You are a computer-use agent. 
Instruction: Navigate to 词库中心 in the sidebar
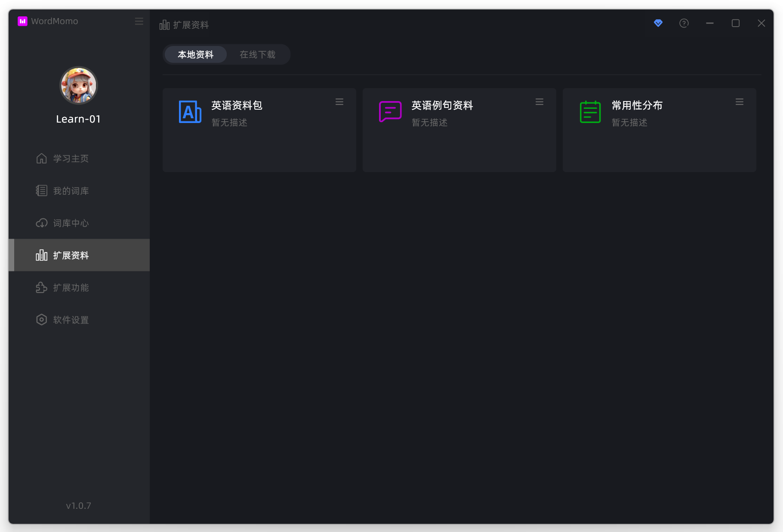71,223
